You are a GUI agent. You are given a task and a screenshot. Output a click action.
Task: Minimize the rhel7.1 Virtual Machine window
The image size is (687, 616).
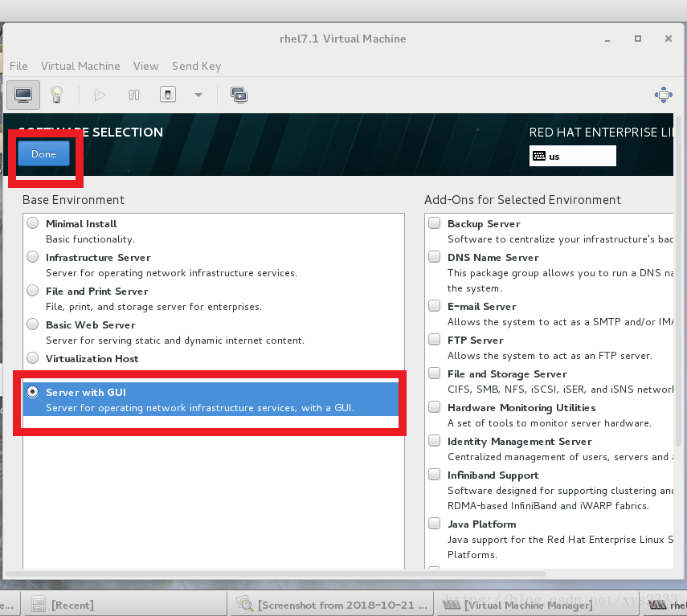click(x=607, y=39)
